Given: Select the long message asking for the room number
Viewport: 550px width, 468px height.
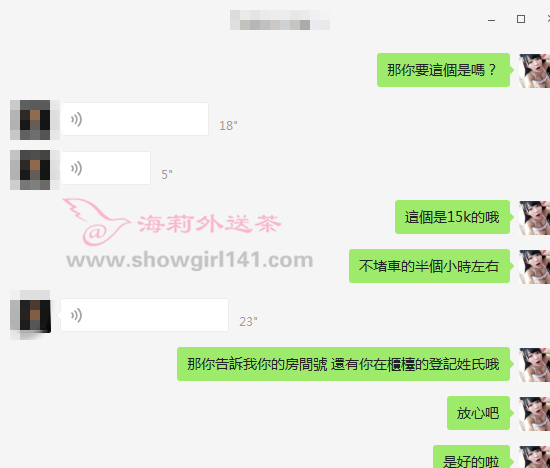Looking at the screenshot, I should 343,364.
